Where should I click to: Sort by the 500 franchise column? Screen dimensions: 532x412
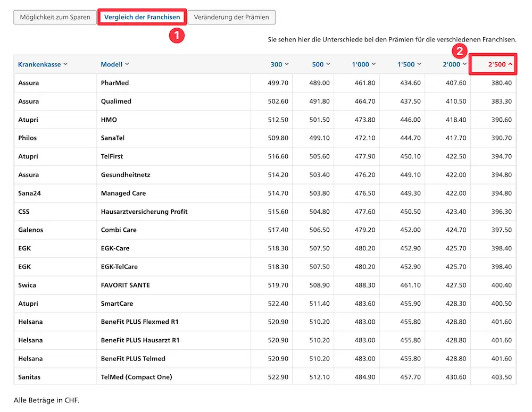320,64
